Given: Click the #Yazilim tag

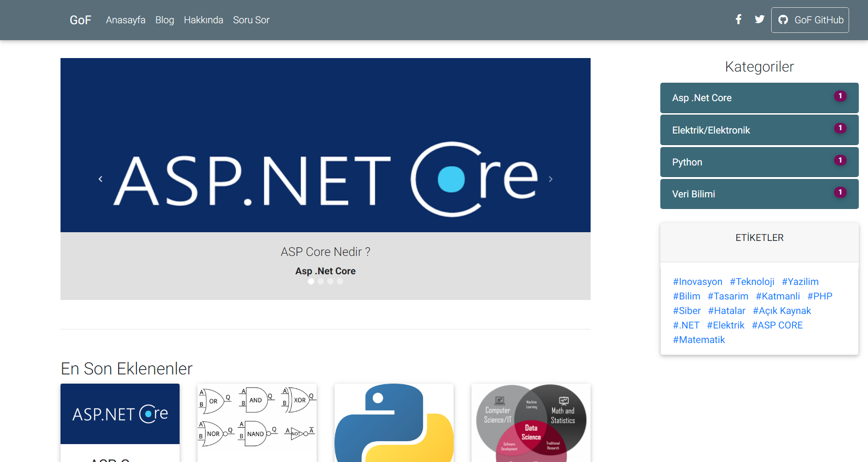Looking at the screenshot, I should [x=800, y=282].
